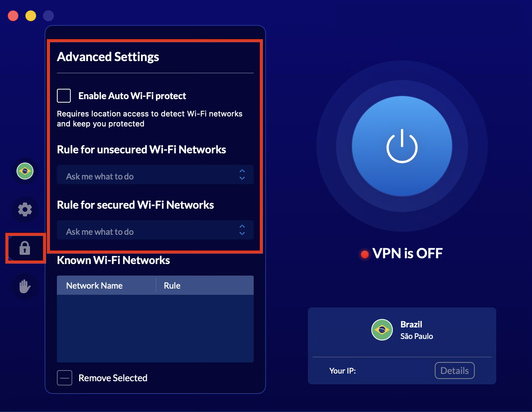Select the Network Name column header
Image resolution: width=532 pixels, height=412 pixels.
coord(94,285)
